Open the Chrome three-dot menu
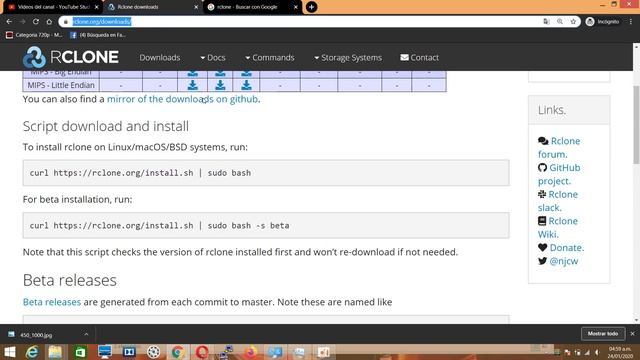This screenshot has height=360, width=640. 631,21
